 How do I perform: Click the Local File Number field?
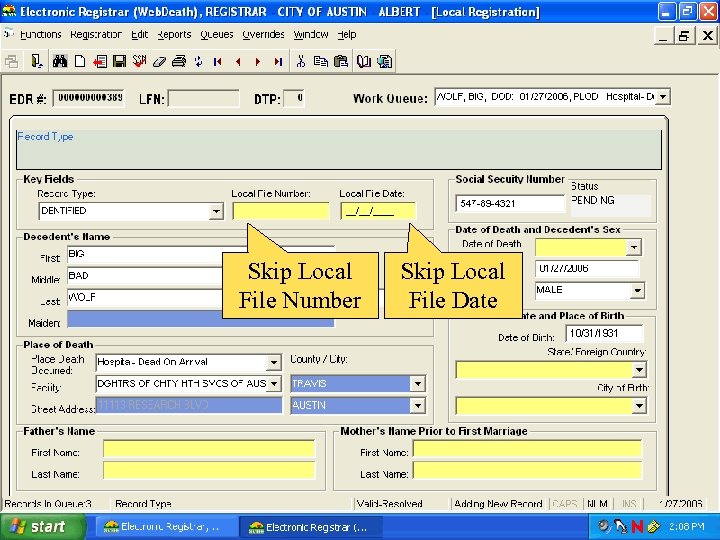(x=281, y=211)
